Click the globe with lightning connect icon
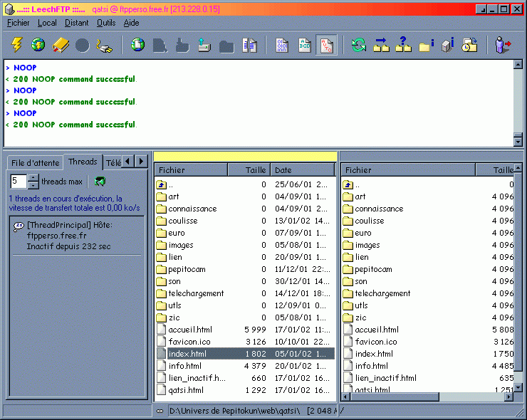 (38, 45)
